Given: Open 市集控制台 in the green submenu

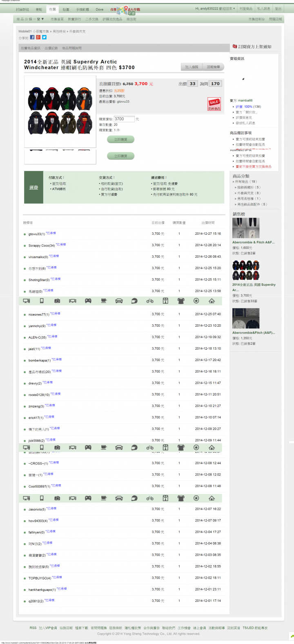Looking at the screenshot, I should point(256,19).
